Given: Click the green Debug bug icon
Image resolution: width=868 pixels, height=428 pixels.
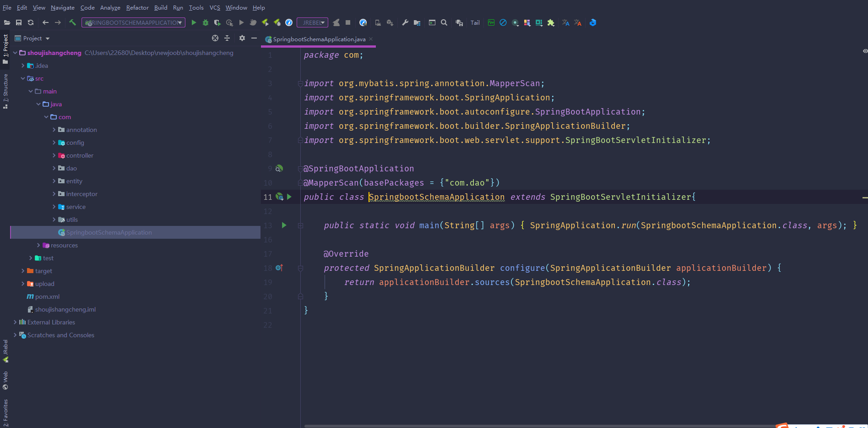Looking at the screenshot, I should pos(206,22).
